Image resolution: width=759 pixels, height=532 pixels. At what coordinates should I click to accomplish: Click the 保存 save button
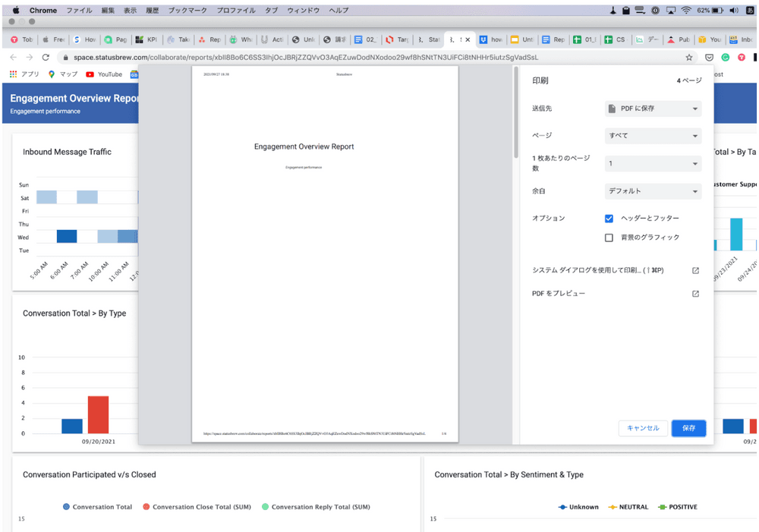click(688, 428)
